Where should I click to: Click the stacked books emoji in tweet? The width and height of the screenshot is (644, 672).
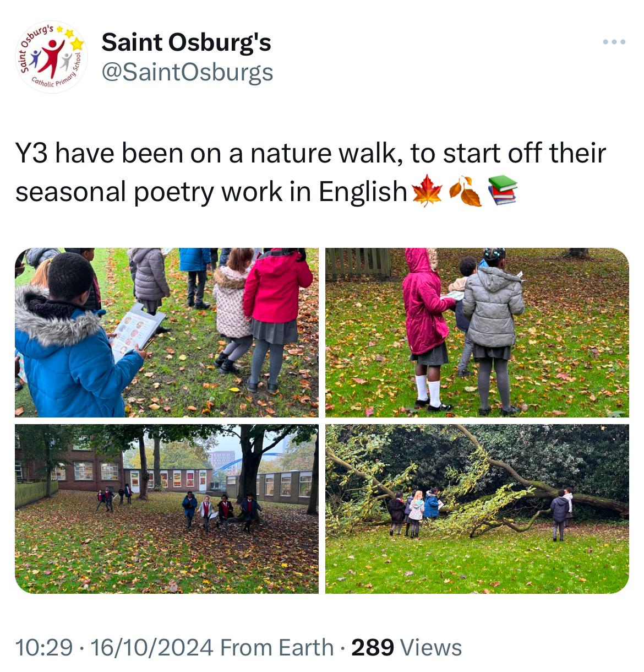pyautogui.click(x=503, y=190)
